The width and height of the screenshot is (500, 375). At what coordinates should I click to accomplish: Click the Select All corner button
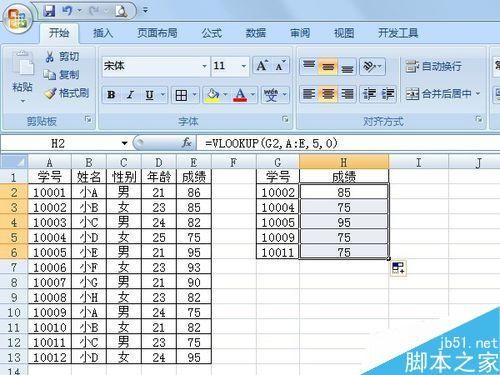[x=14, y=162]
